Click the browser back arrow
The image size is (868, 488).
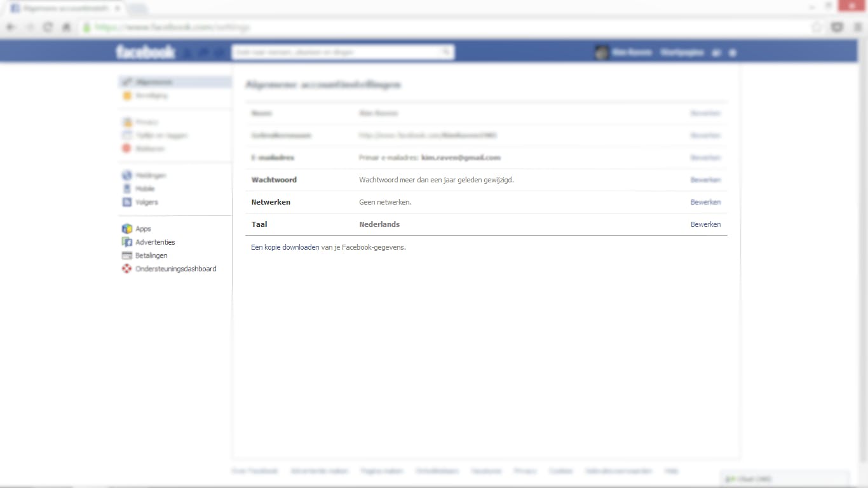(x=11, y=27)
